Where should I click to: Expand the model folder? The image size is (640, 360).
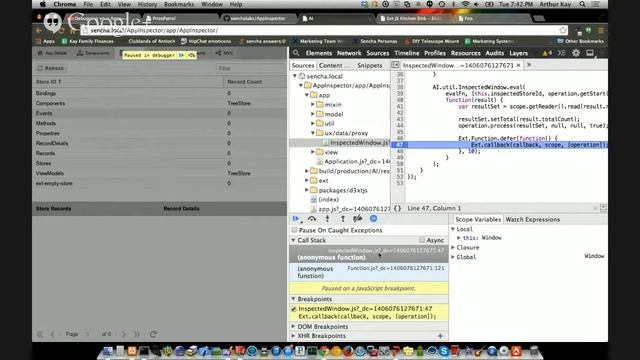tap(313, 114)
